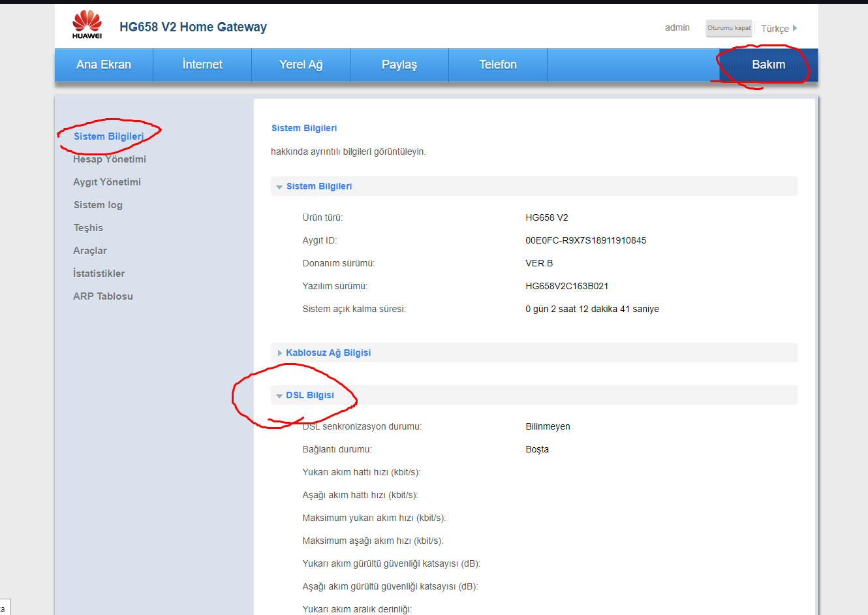Click the Ürün türü value HG658 V2
This screenshot has height=615, width=868.
click(546, 217)
